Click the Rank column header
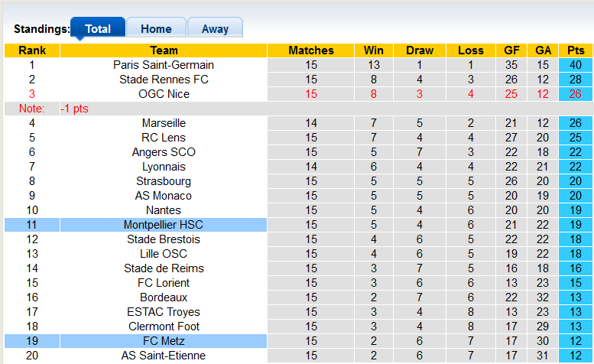The height and width of the screenshot is (364, 594). click(x=32, y=50)
